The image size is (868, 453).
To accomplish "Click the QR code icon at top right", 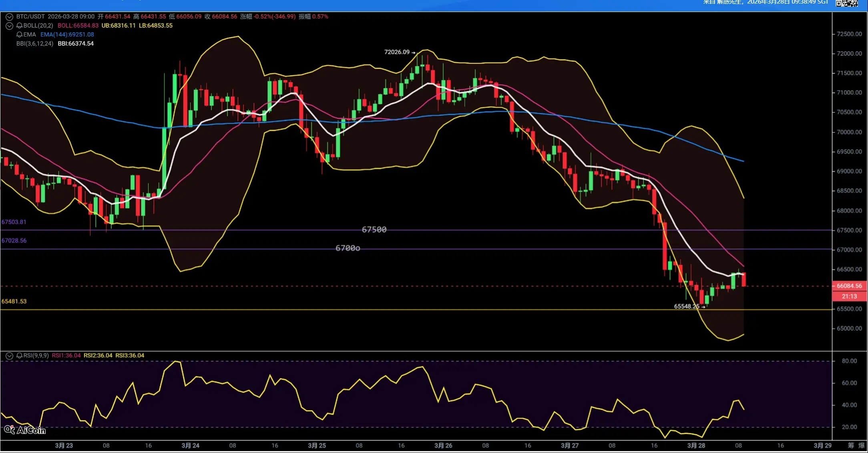I will tap(846, 3).
